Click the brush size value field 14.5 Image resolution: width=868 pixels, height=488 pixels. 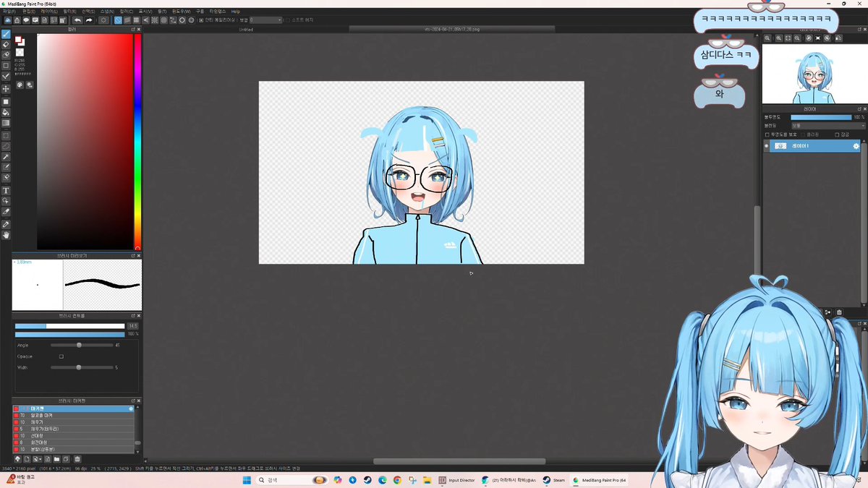(132, 326)
